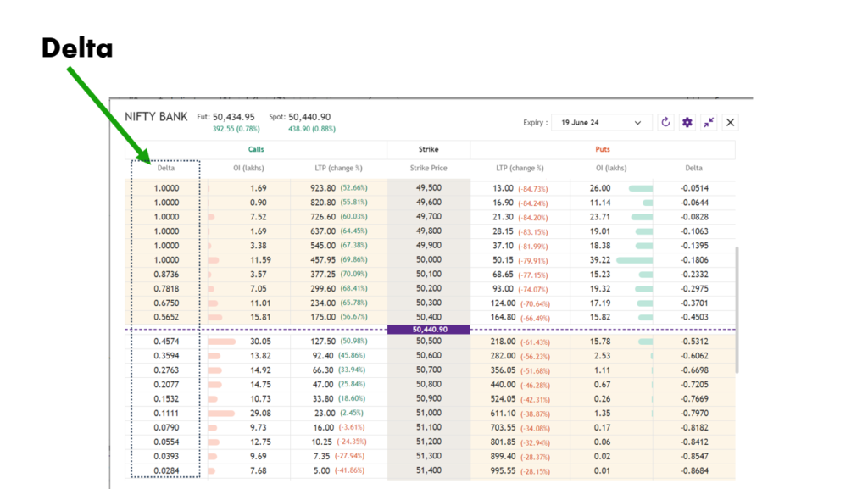Select strike price 49,600
868x489 pixels.
(x=428, y=203)
